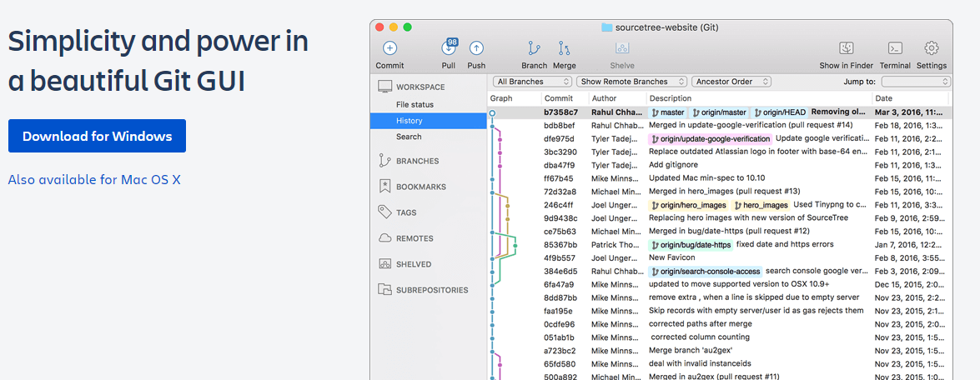
Task: Open the Terminal toolbar icon
Action: [895, 48]
